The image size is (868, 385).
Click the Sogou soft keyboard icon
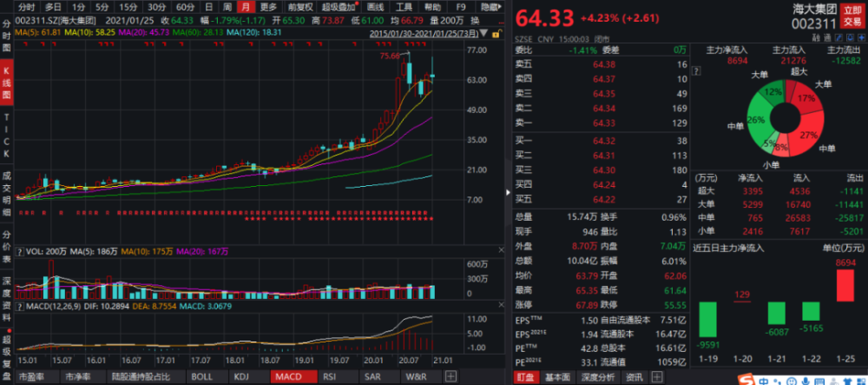click(819, 382)
